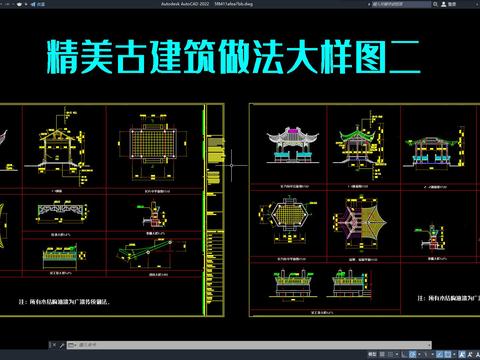Select the column base detail on right sheet

(x=431, y=236)
